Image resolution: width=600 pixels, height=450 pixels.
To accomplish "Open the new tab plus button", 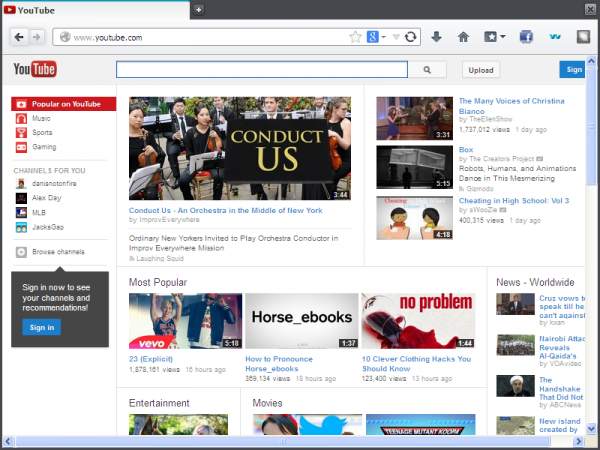I will click(x=199, y=9).
